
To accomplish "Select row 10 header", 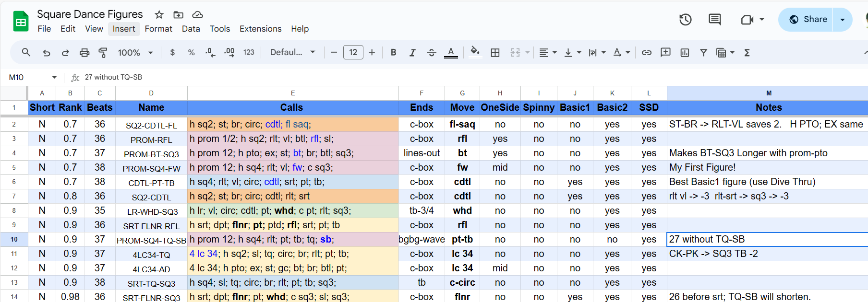I will tap(14, 239).
